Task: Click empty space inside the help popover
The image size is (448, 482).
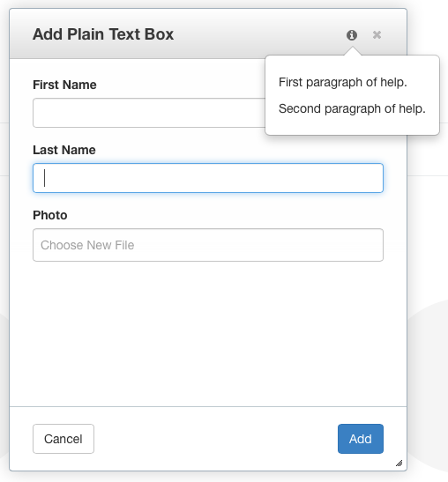Action: (352, 125)
